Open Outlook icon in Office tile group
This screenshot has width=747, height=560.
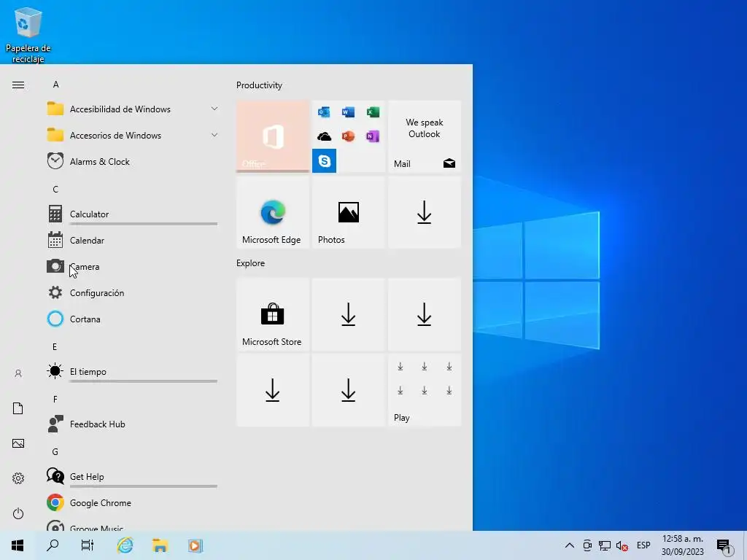[324, 112]
